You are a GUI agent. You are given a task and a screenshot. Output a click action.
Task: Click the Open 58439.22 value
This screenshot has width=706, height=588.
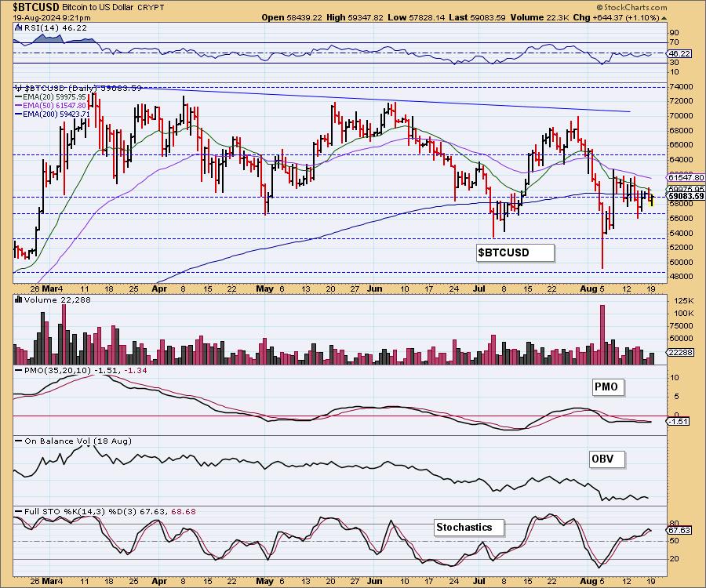(292, 17)
